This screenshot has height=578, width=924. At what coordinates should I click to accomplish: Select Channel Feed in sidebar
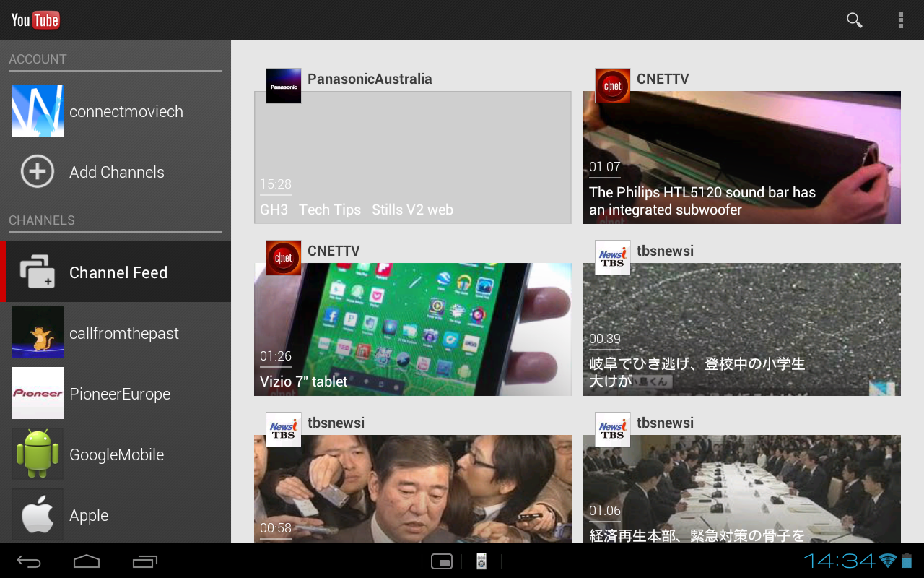click(x=115, y=272)
